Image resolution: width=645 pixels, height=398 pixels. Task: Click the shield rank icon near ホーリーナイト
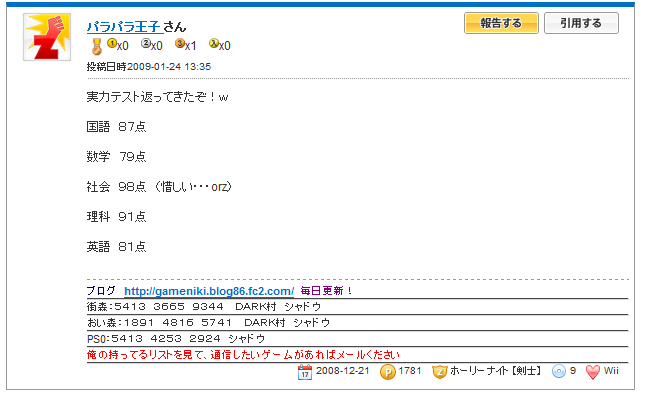(x=439, y=372)
